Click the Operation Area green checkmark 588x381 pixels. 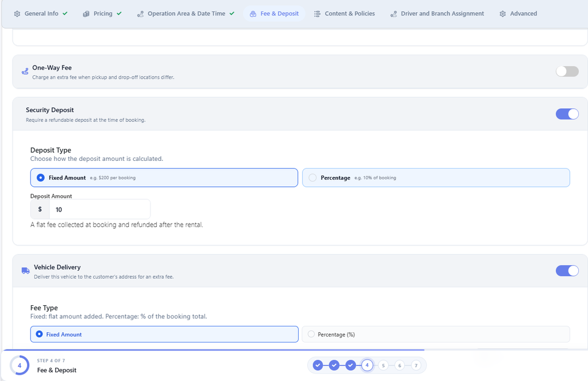(x=232, y=14)
